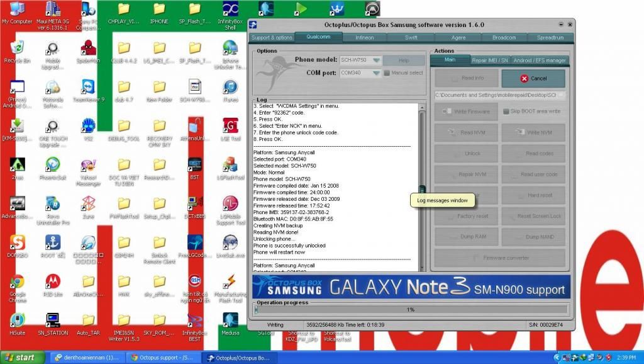Select the Main actions tab
This screenshot has width=644, height=364.
(450, 60)
